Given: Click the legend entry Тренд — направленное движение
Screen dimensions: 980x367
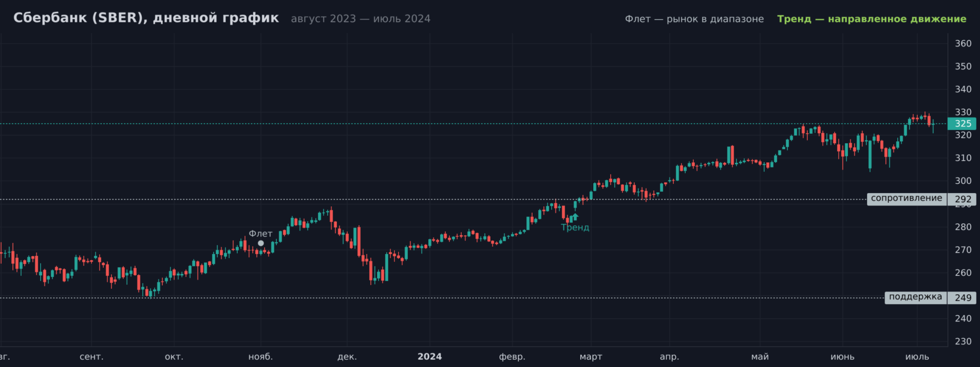Looking at the screenshot, I should click(872, 19).
